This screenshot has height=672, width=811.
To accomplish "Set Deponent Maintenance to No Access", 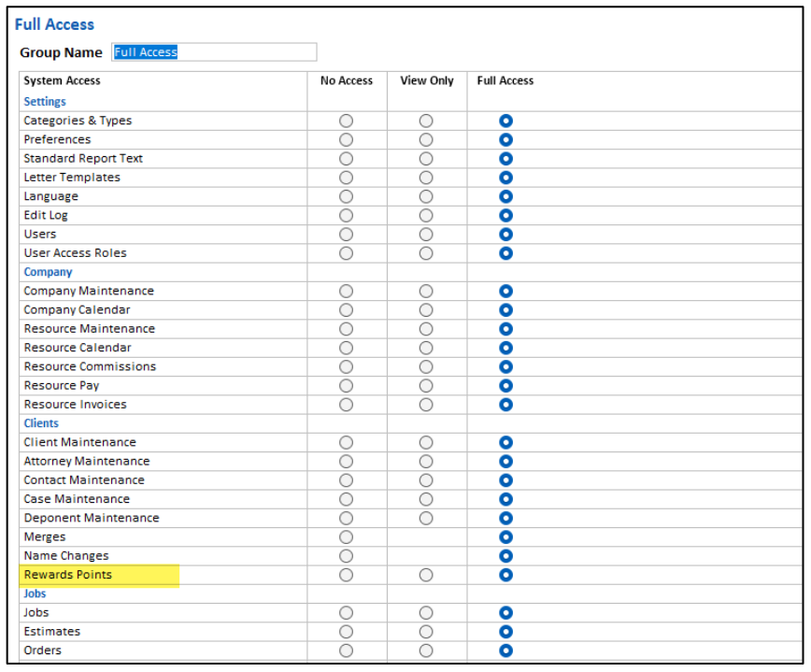I will point(346,519).
